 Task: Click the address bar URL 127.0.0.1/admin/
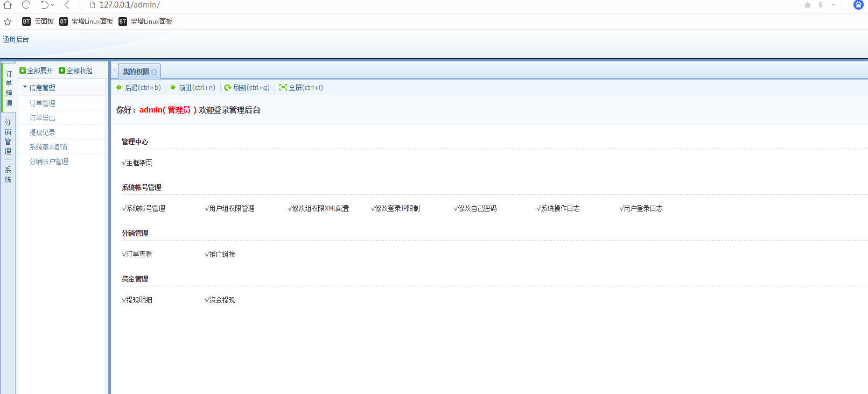[130, 5]
